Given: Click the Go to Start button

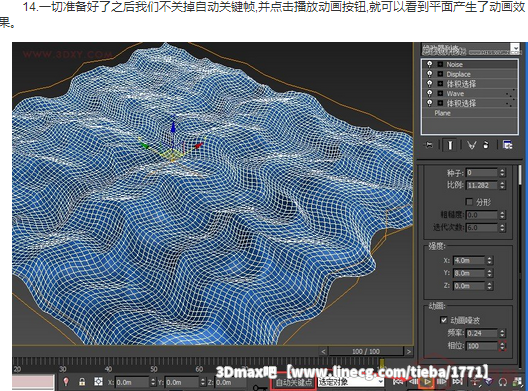Looking at the screenshot, I should (x=398, y=382).
